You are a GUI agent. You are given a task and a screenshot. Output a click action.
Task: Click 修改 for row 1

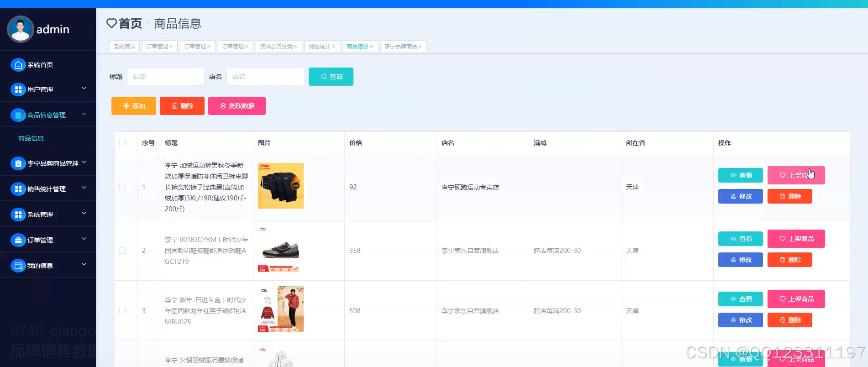(741, 196)
